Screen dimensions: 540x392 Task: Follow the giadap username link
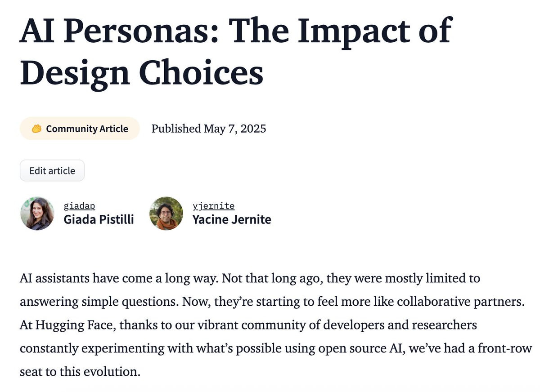point(79,206)
